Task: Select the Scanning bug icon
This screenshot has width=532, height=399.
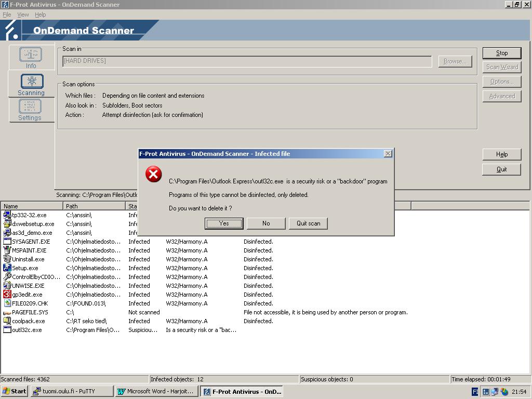Action: 32,81
